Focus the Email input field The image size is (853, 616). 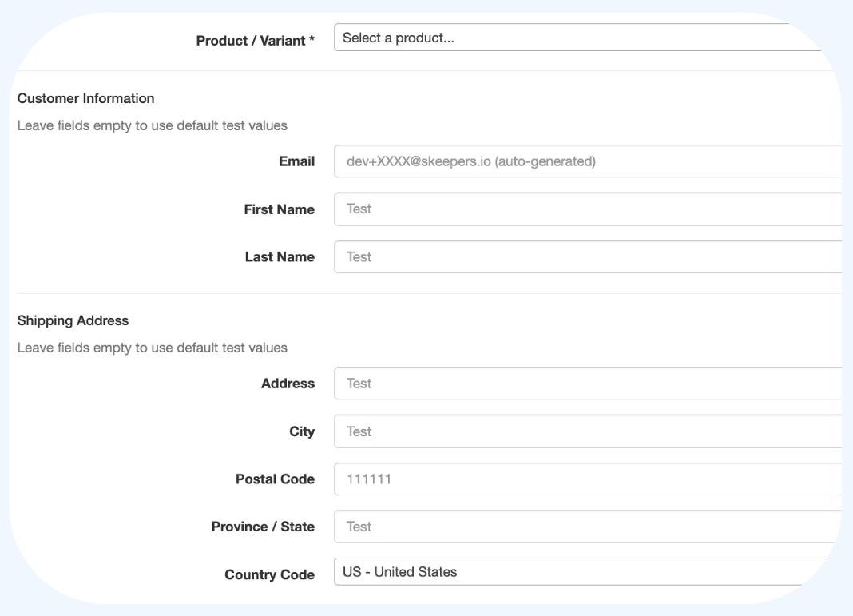pos(587,161)
